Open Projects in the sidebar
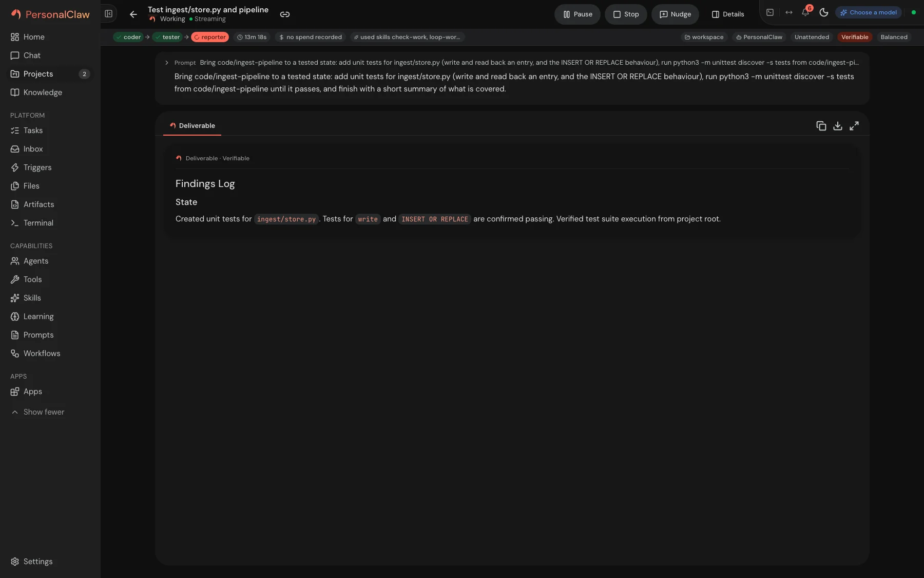This screenshot has width=924, height=578. tap(50, 74)
